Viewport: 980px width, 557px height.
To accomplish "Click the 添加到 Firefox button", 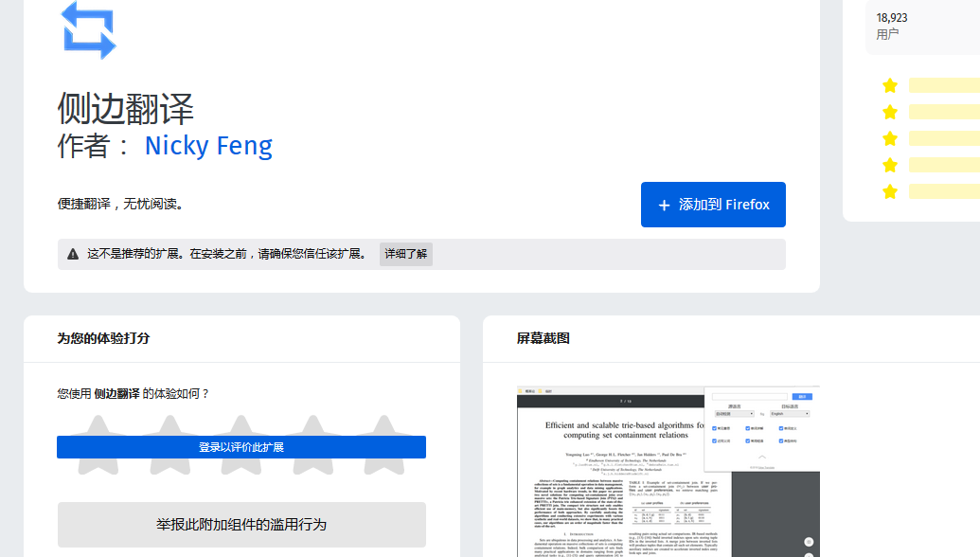I will pyautogui.click(x=713, y=205).
